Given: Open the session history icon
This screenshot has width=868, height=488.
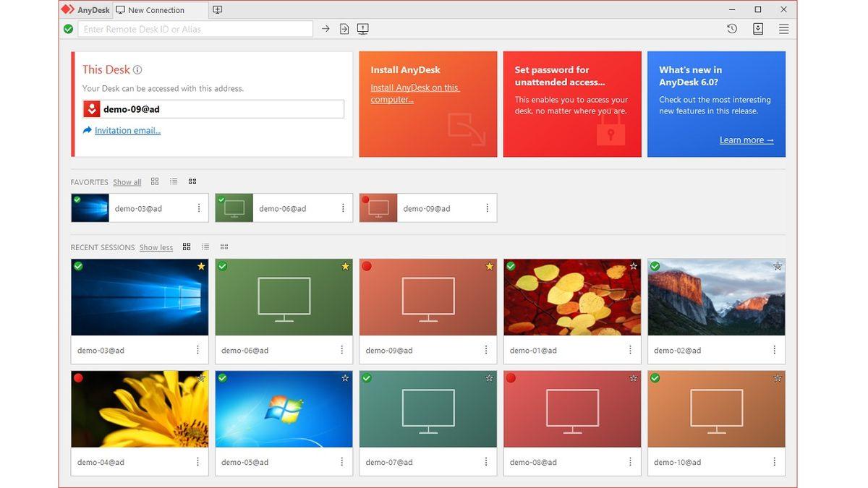Looking at the screenshot, I should [731, 28].
